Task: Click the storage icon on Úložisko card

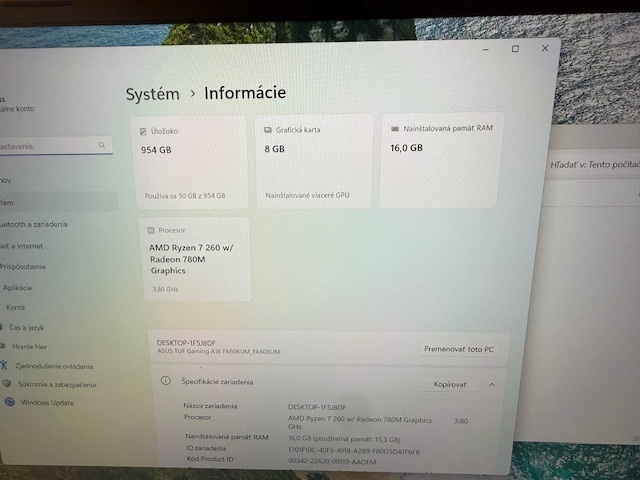Action: coord(143,131)
